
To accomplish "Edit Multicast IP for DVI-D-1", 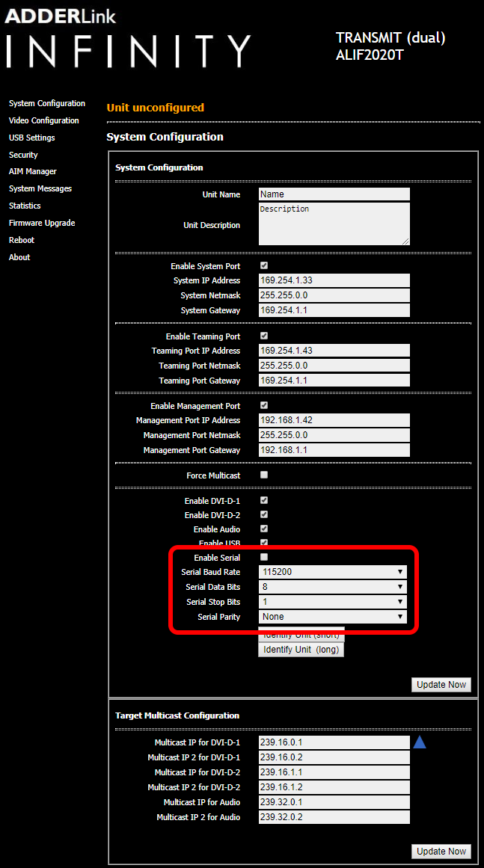I will point(334,742).
